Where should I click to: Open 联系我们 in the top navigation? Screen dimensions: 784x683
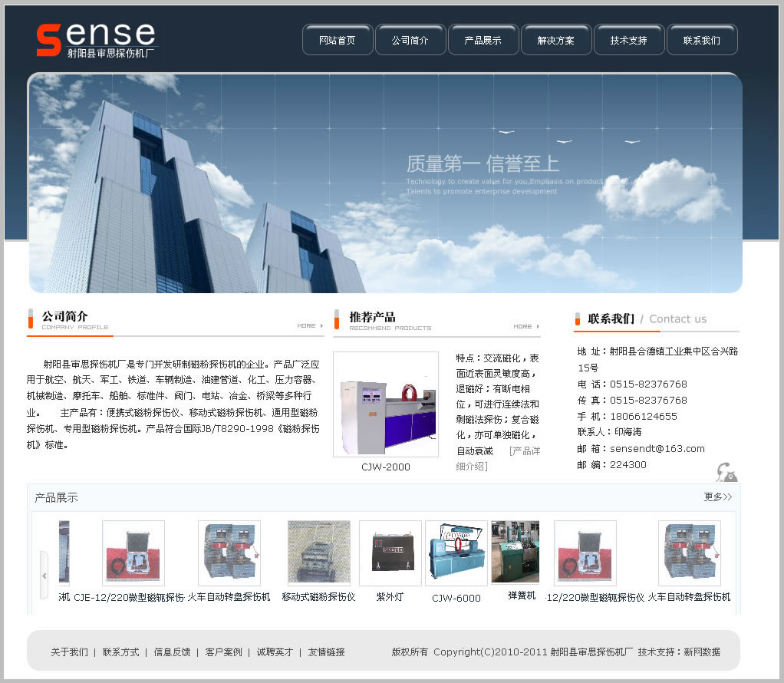pyautogui.click(x=702, y=41)
